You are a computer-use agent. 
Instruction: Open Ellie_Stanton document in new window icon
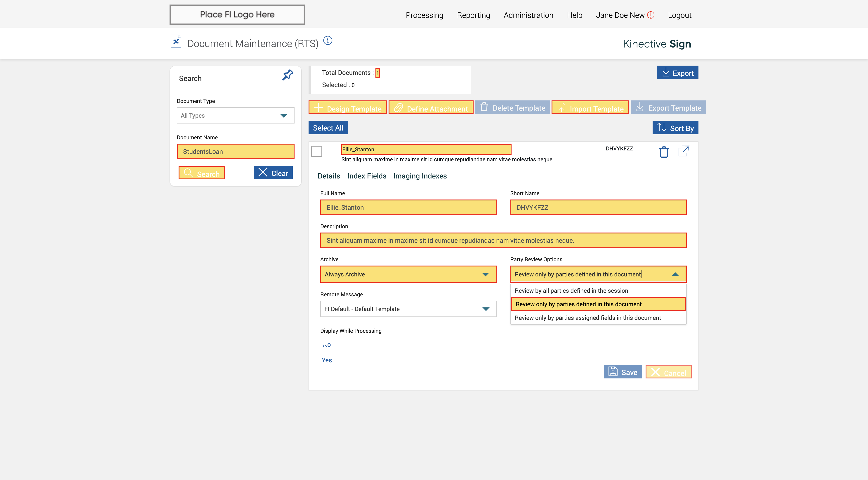(684, 151)
